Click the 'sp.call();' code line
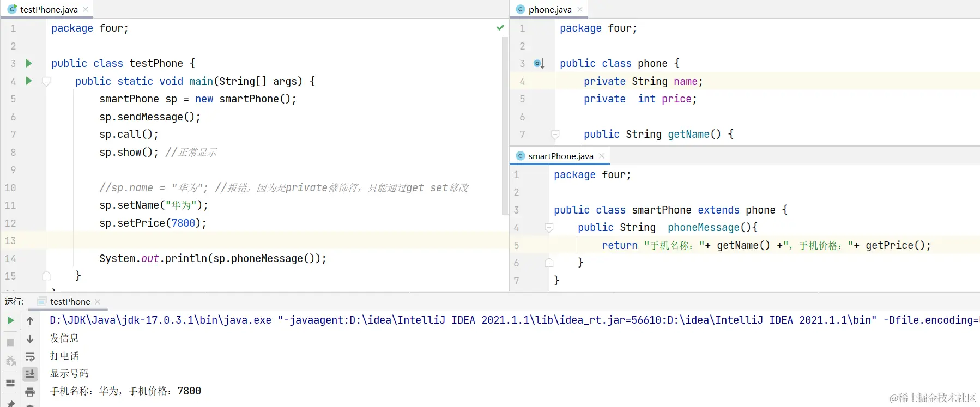Screen dimensions: 980x407 (x=129, y=134)
